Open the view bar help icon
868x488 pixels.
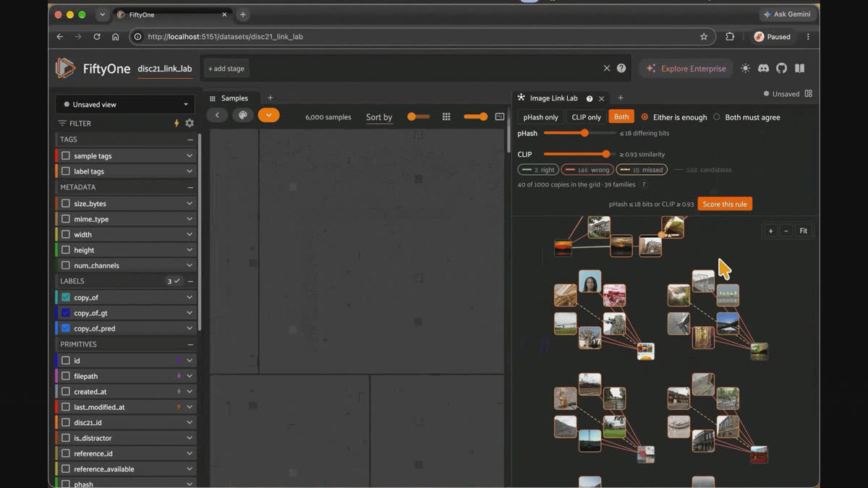tap(621, 68)
